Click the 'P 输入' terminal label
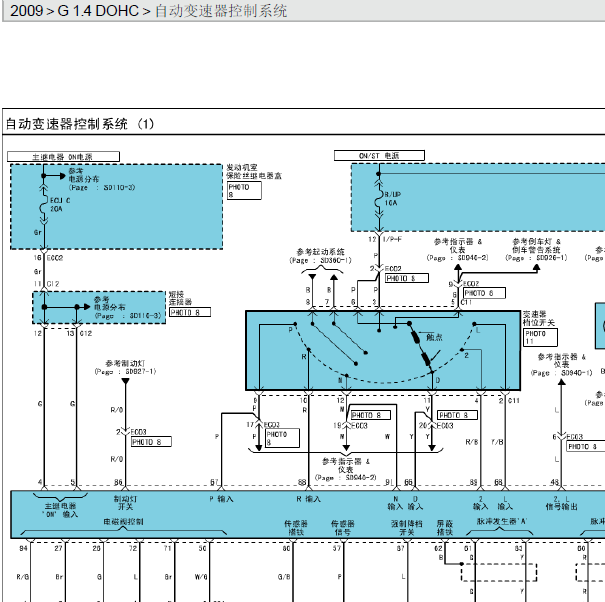 click(x=221, y=499)
